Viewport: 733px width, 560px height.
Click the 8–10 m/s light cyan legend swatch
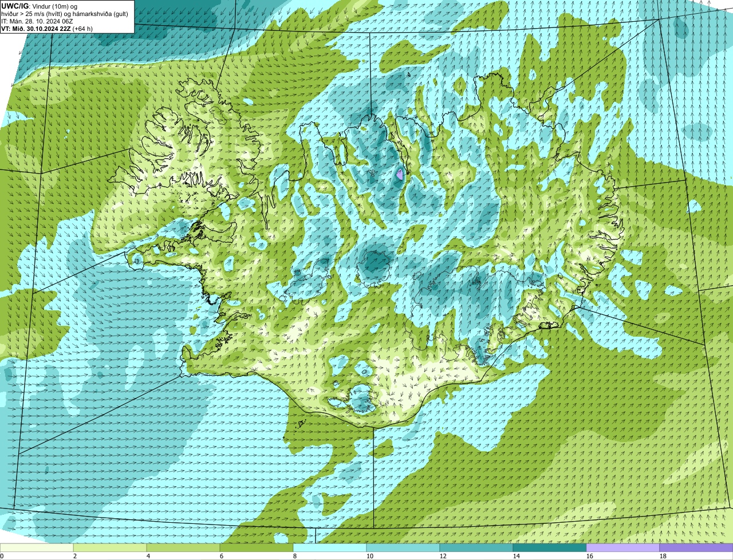pos(330,548)
